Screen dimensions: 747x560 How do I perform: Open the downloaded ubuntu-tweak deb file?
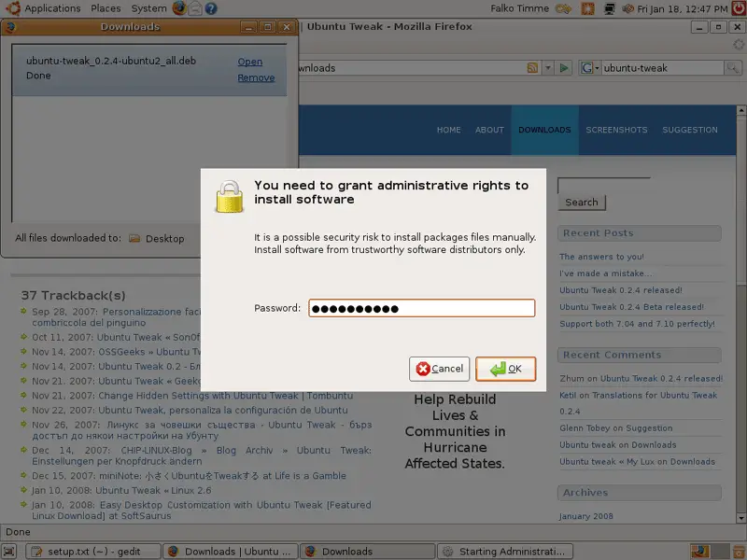pyautogui.click(x=249, y=62)
